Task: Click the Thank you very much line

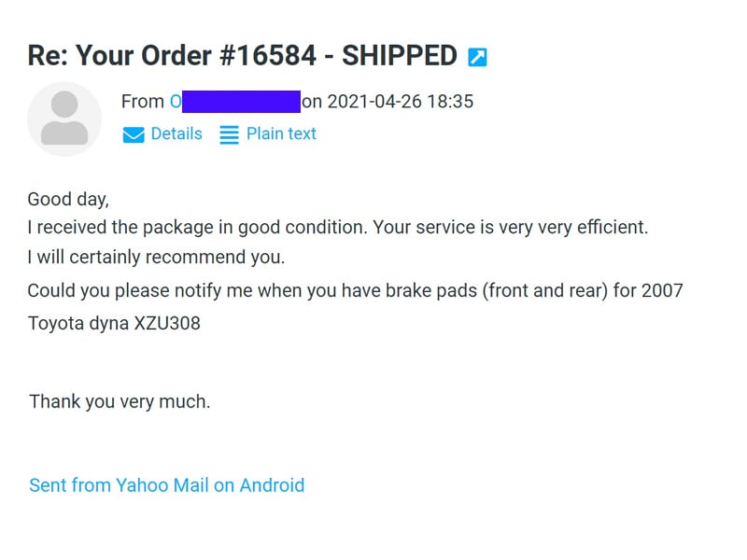Action: pos(120,401)
